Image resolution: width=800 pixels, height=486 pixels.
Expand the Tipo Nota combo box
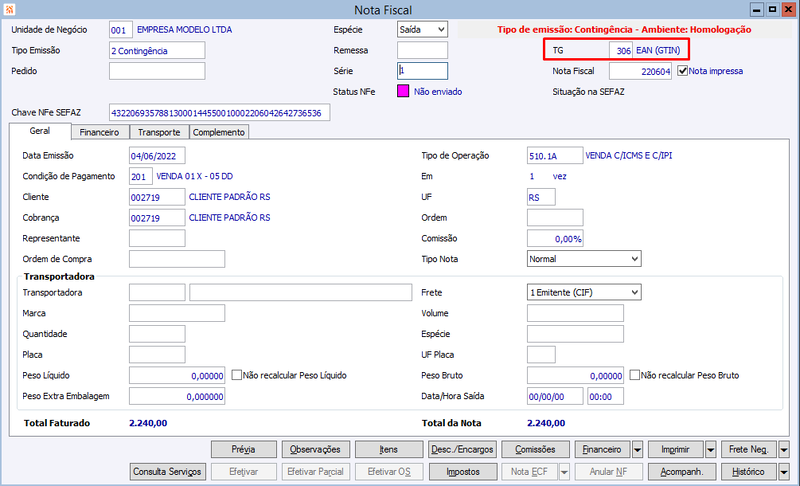[x=635, y=259]
